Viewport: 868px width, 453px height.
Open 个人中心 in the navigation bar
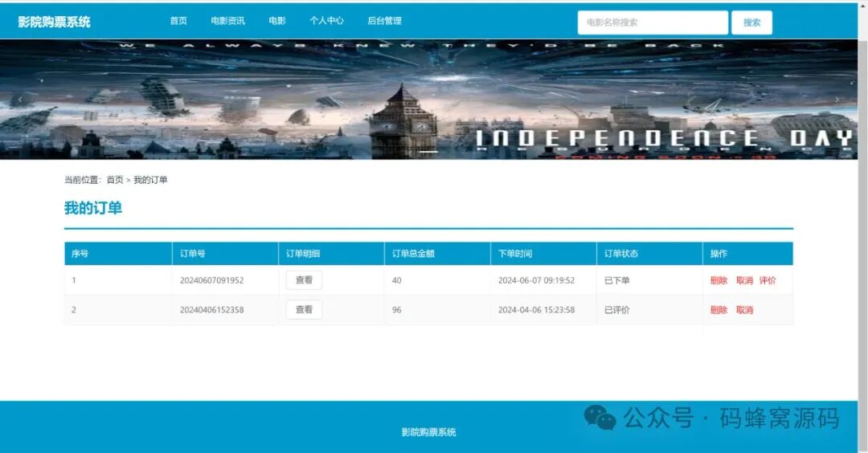(x=326, y=21)
